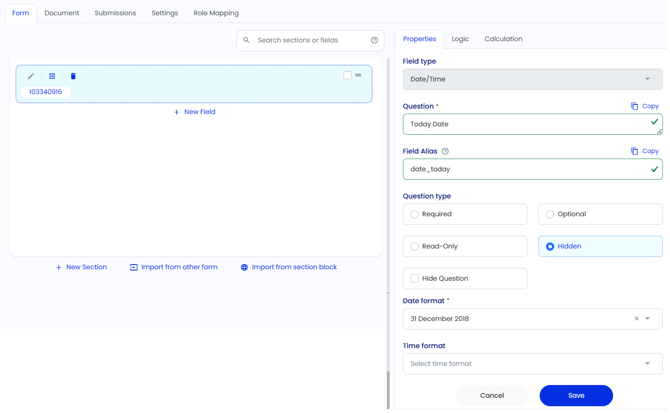Click the copy icon beside Field Alias
670x413 pixels.
tap(635, 151)
